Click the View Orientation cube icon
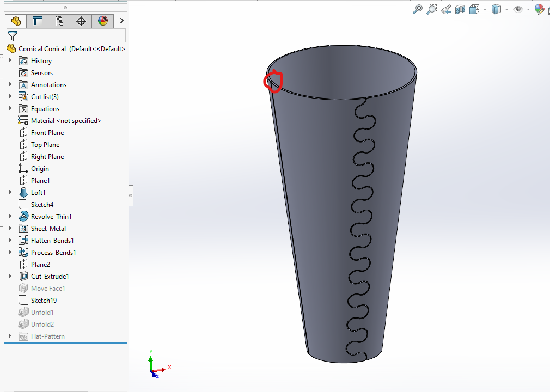 [x=474, y=9]
